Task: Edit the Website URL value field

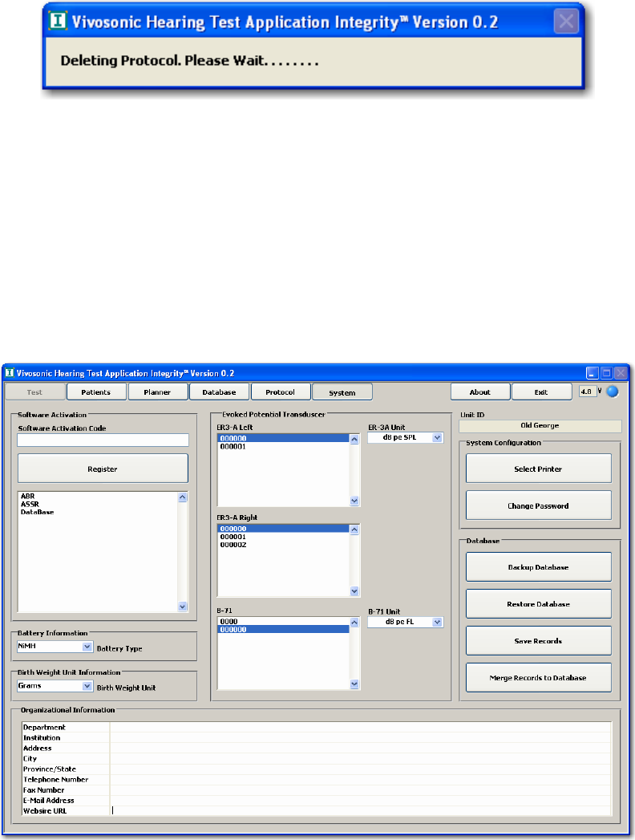Action: point(360,811)
